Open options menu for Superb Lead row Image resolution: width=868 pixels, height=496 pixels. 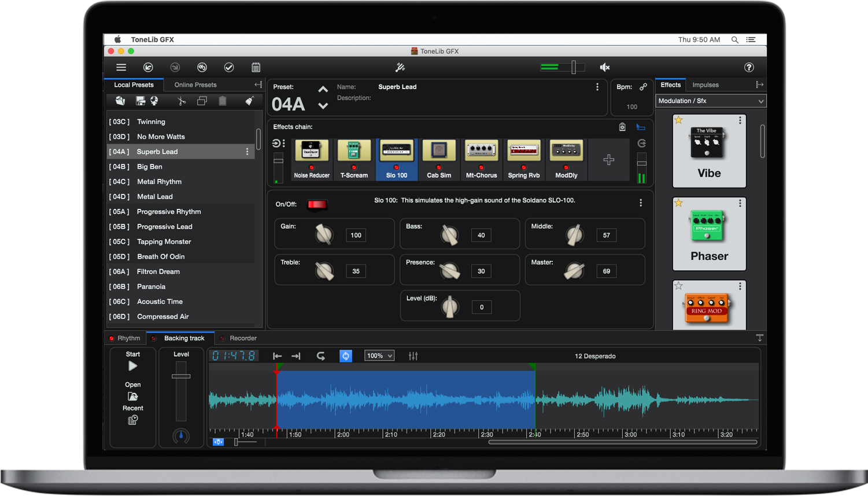point(248,152)
